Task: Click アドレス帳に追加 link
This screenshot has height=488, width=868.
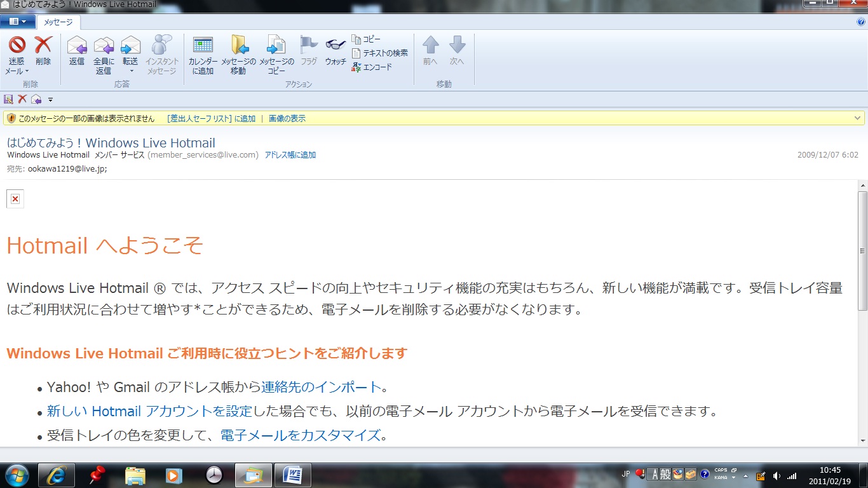Action: pos(290,155)
